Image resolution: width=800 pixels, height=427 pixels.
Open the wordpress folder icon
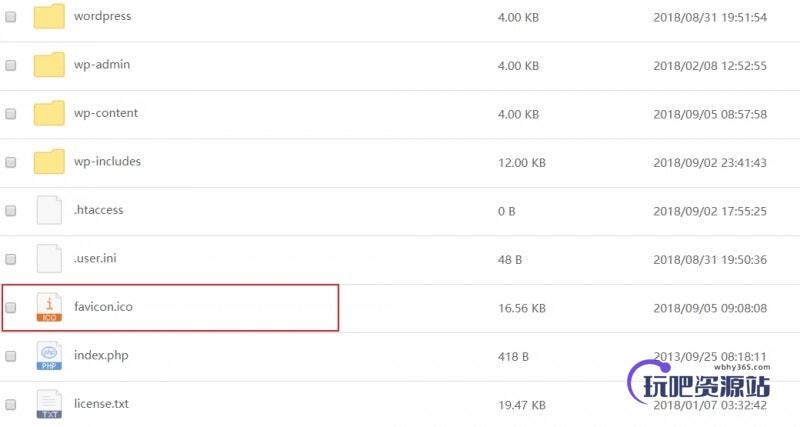coord(49,16)
